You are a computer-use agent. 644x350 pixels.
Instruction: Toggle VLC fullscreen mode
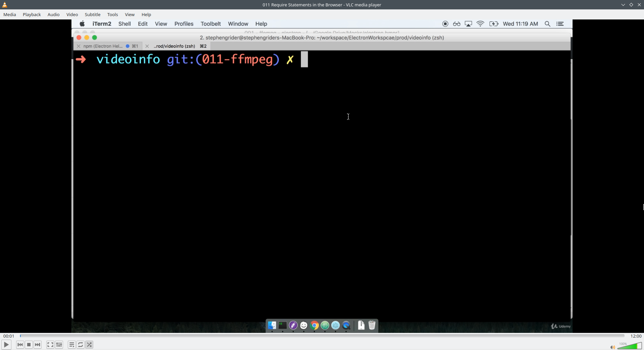(x=50, y=345)
